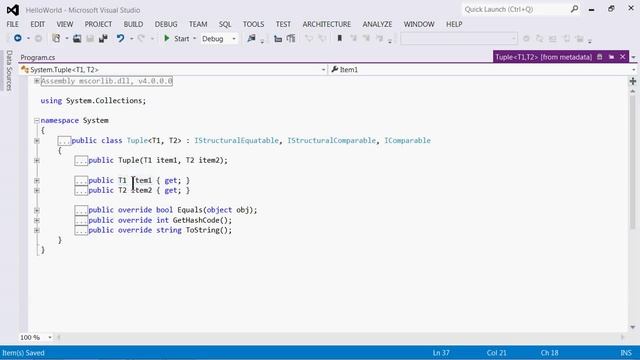The width and height of the screenshot is (640, 360).
Task: Click the Navigate Backward toolbar icon
Action: [18, 38]
